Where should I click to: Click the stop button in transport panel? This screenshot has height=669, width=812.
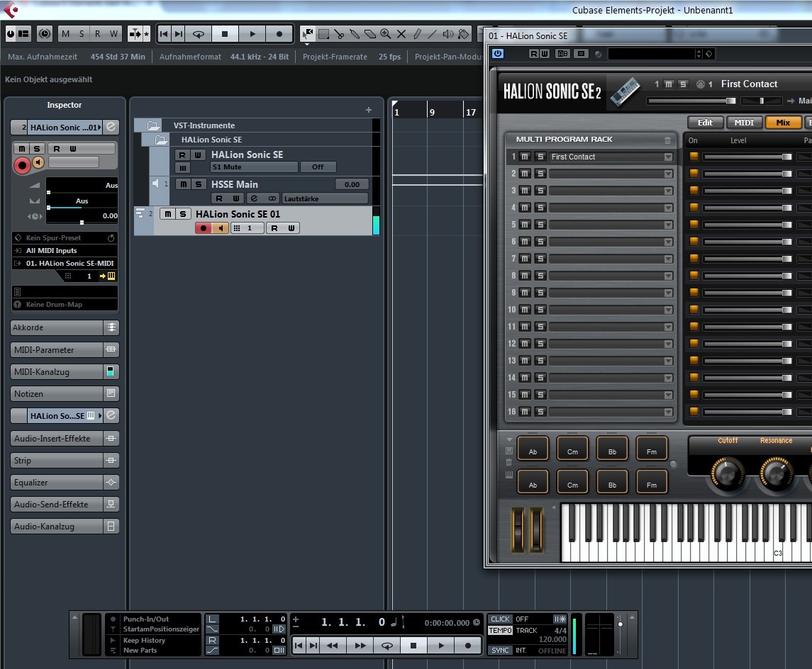pos(413,645)
